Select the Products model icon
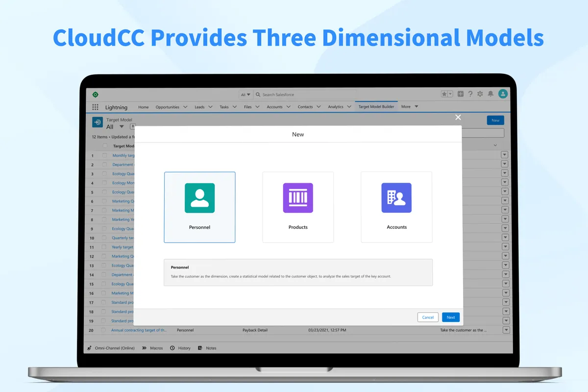This screenshot has width=588, height=392. point(298,198)
